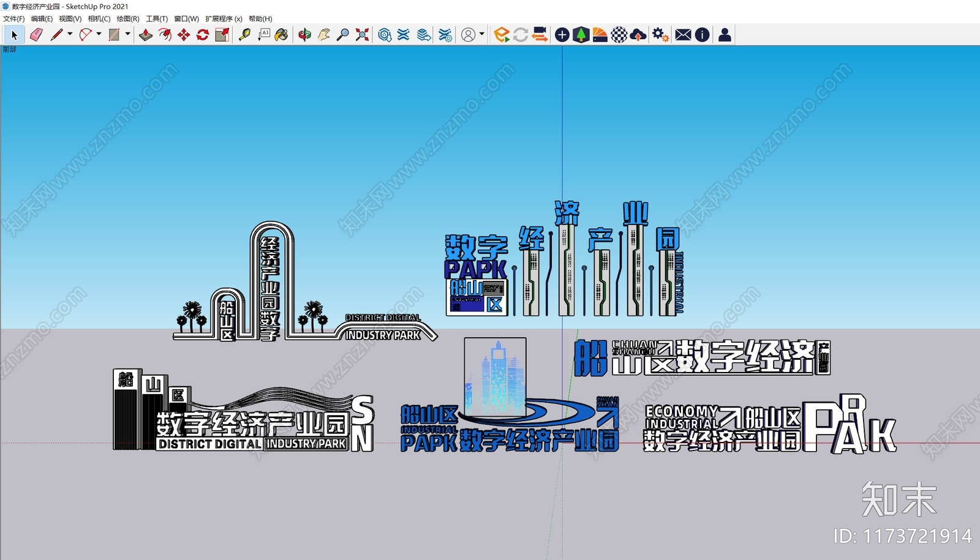This screenshot has width=980, height=560.
Task: Open 3D Warehouse icon
Action: pyautogui.click(x=385, y=35)
